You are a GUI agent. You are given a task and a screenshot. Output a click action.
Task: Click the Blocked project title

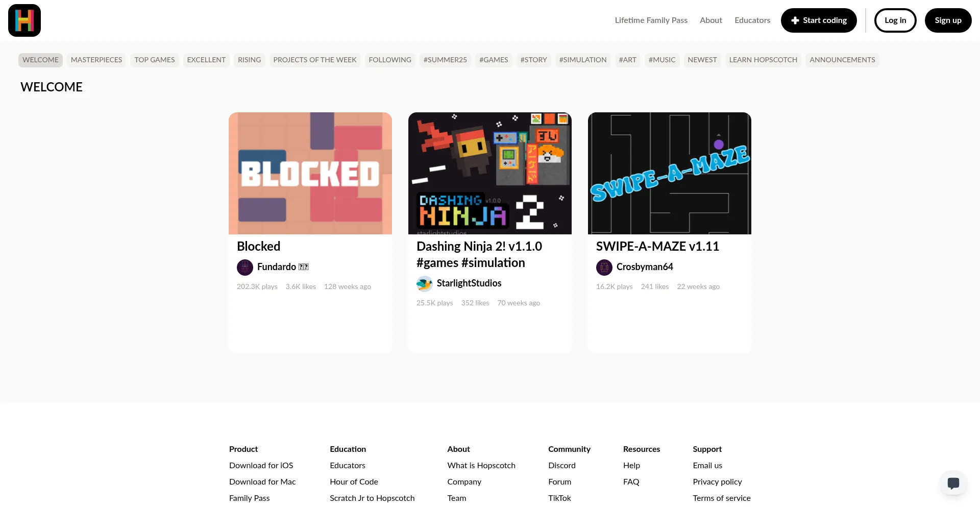point(259,246)
